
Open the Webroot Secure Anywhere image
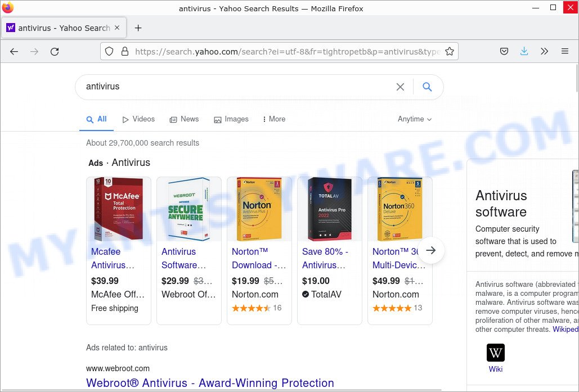coord(189,209)
